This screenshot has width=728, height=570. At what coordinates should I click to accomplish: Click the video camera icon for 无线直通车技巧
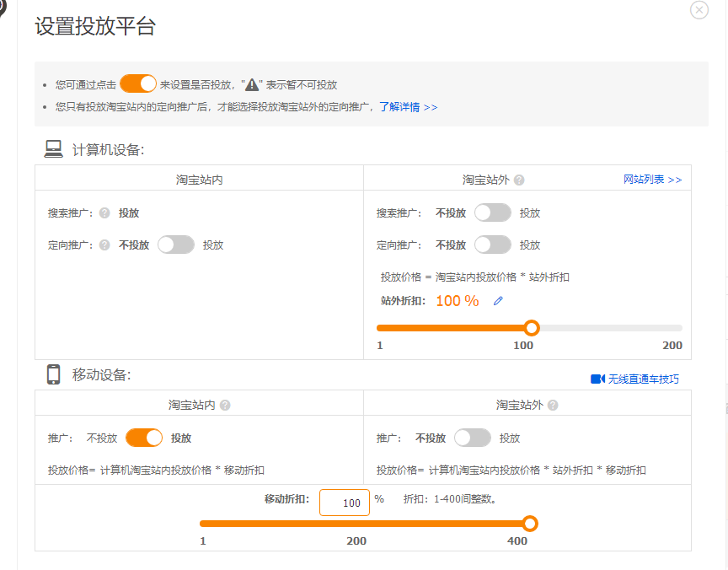[598, 379]
